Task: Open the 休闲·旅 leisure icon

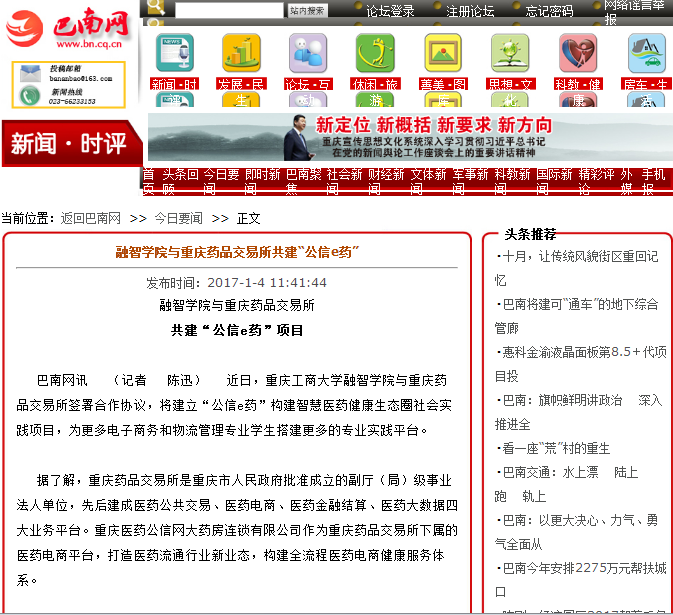Action: pos(375,53)
